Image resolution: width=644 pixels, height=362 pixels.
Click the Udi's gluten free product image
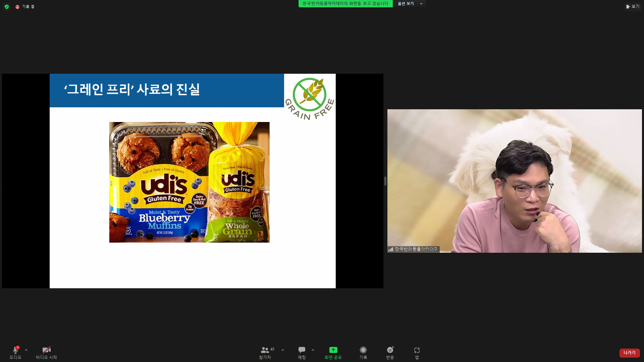coord(190,182)
